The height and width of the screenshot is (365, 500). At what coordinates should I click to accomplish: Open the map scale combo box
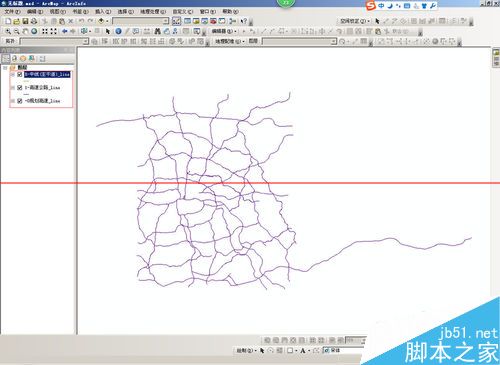click(141, 21)
